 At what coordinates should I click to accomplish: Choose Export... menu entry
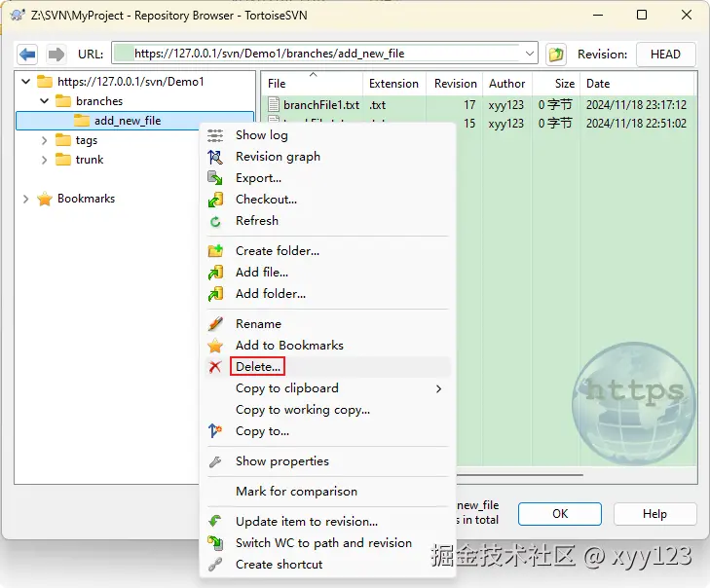[258, 178]
